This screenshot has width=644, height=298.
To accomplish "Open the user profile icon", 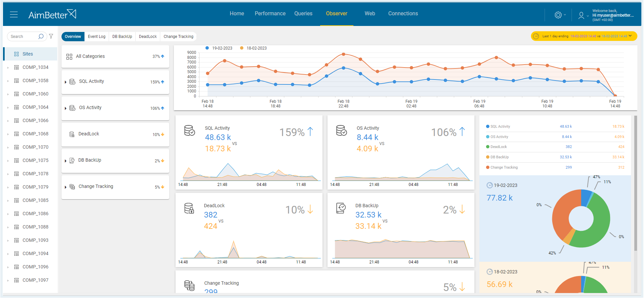I will [581, 15].
